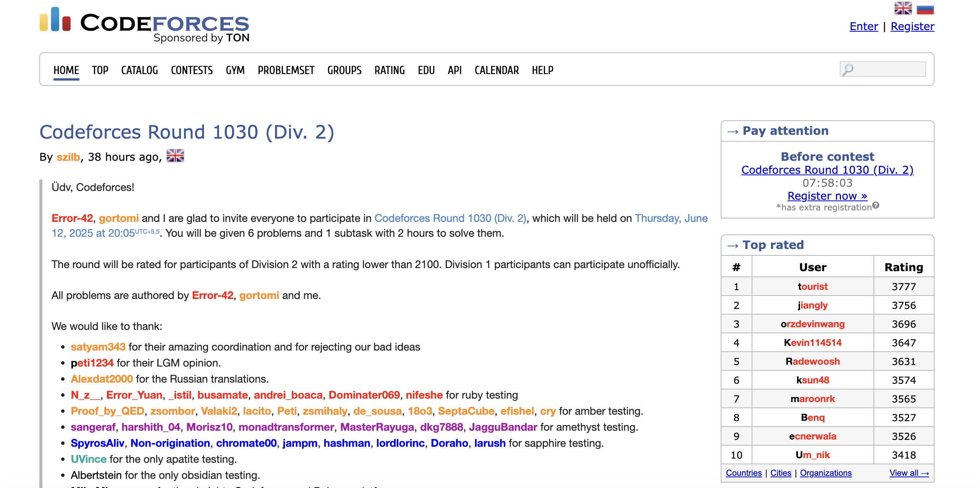The image size is (980, 488).
Task: Click the search magnifier icon
Action: (848, 69)
